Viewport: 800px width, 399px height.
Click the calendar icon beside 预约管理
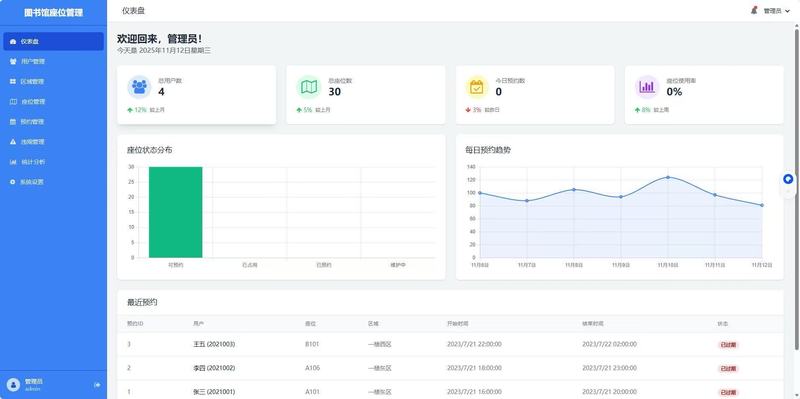point(13,121)
